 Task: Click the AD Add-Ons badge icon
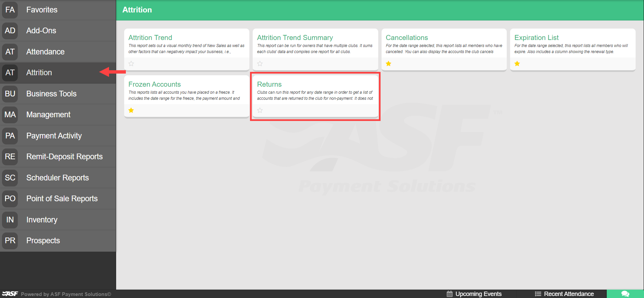(x=10, y=31)
